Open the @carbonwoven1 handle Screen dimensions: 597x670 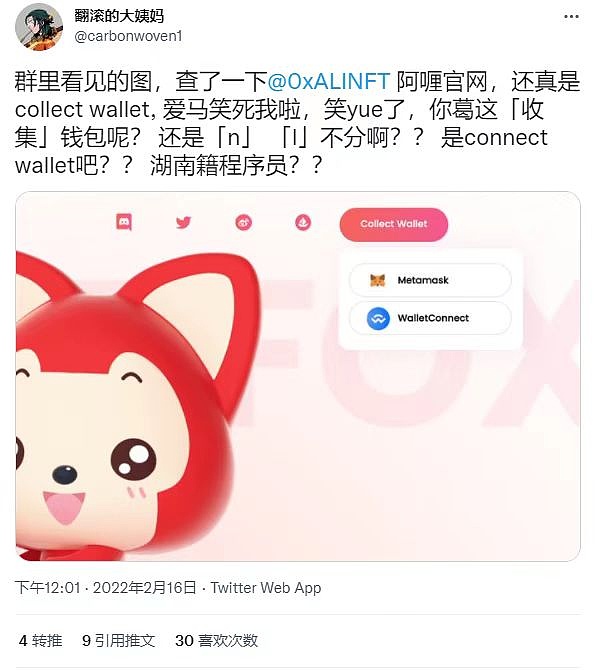coord(128,36)
